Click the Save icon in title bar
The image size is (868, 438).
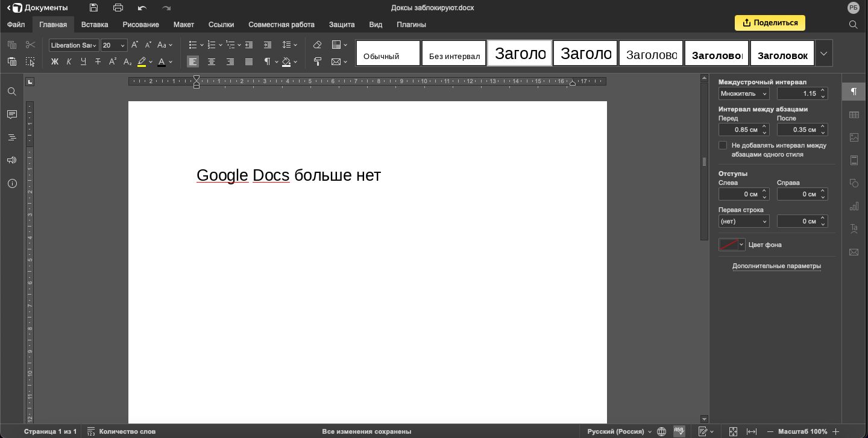(93, 8)
